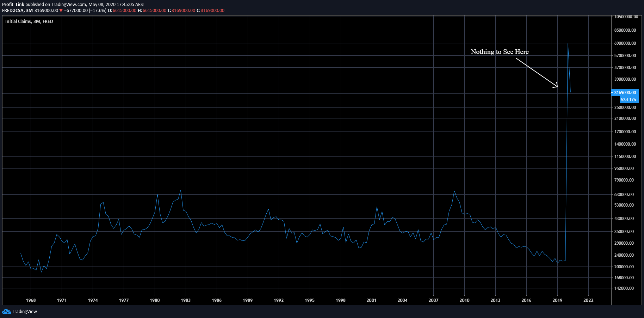
Task: Click the 1977 time axis label
Action: pyautogui.click(x=124, y=300)
